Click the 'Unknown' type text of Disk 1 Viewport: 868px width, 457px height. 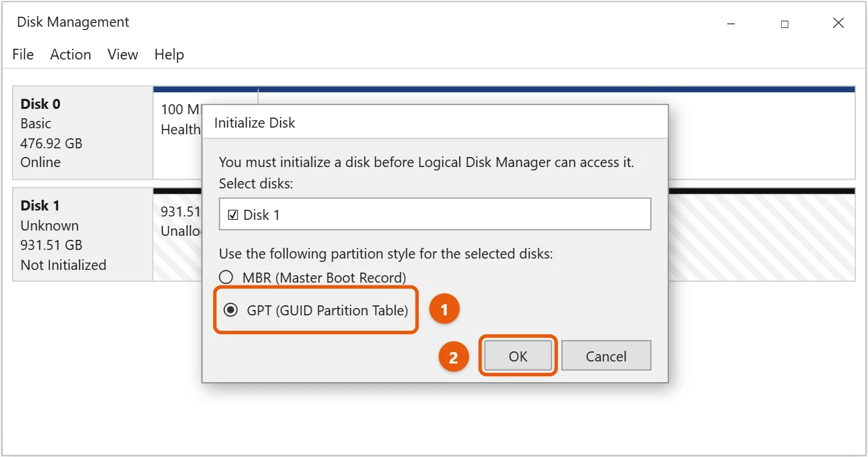pyautogui.click(x=49, y=226)
